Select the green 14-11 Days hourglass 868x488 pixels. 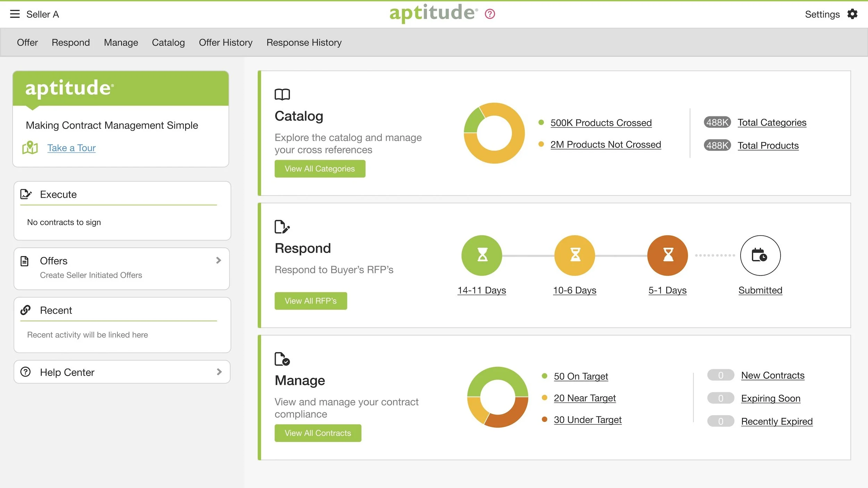click(482, 255)
